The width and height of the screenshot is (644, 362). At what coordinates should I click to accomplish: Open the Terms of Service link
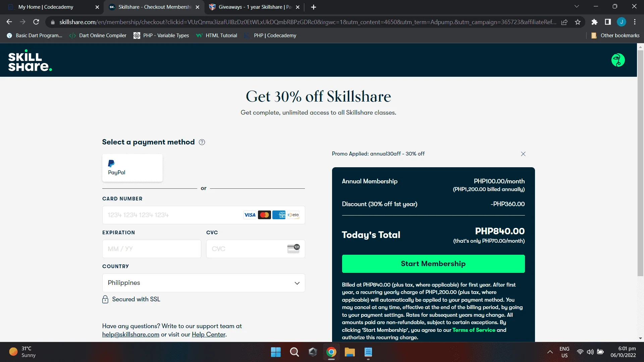pyautogui.click(x=474, y=330)
